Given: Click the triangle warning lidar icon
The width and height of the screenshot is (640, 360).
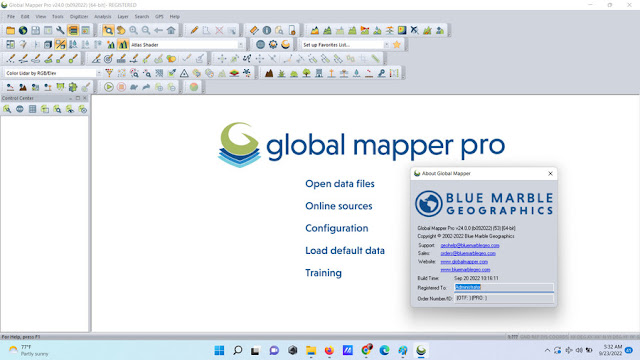Looking at the screenshot, I should pyautogui.click(x=184, y=73).
